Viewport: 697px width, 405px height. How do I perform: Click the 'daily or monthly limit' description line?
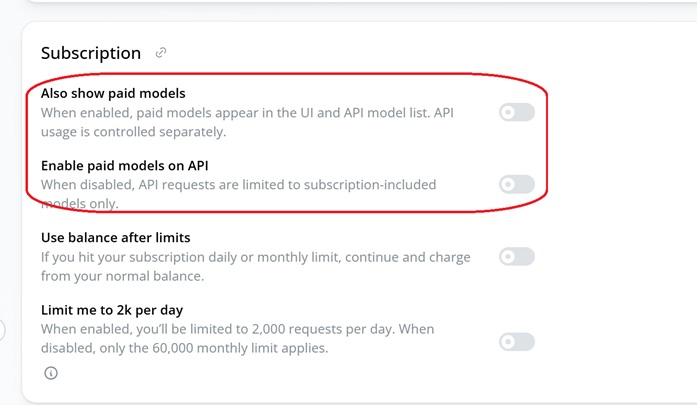255,257
